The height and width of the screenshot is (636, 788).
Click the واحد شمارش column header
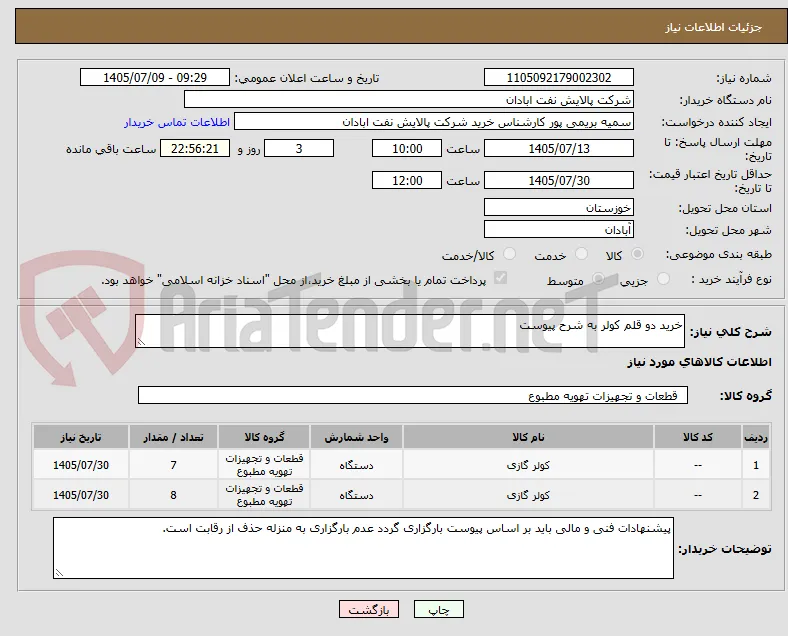click(x=356, y=437)
